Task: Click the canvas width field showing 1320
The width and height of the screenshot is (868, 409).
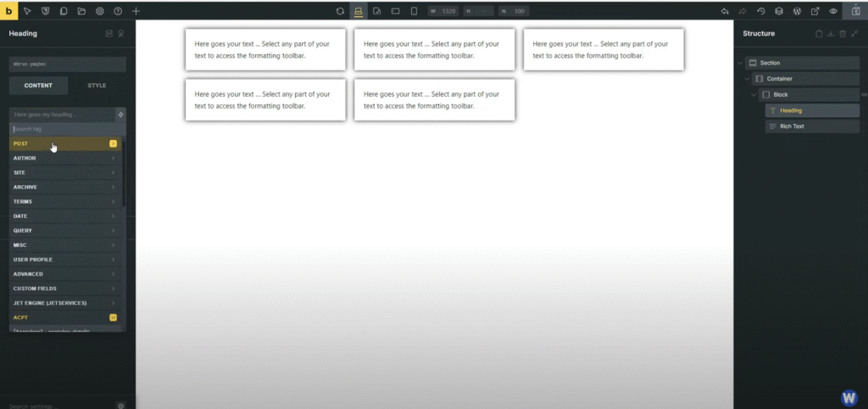Action: (442, 11)
